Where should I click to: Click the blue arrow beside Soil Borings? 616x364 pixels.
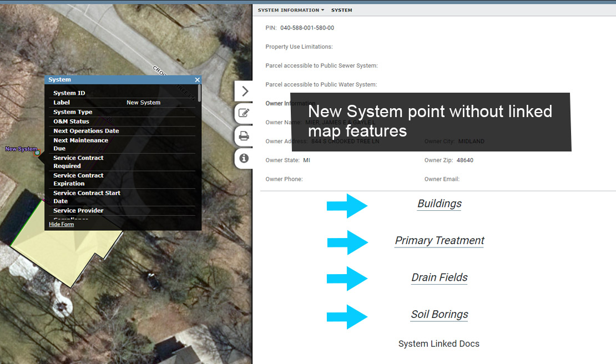(347, 317)
